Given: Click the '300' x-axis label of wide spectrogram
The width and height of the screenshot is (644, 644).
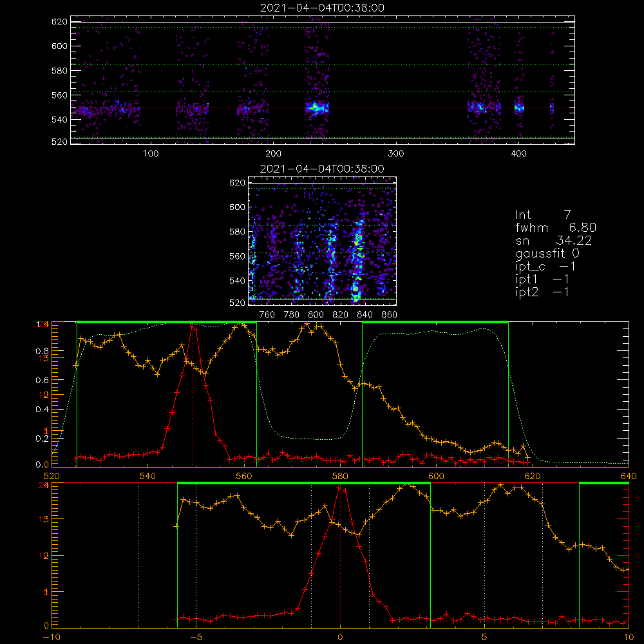Looking at the screenshot, I should (x=396, y=154).
